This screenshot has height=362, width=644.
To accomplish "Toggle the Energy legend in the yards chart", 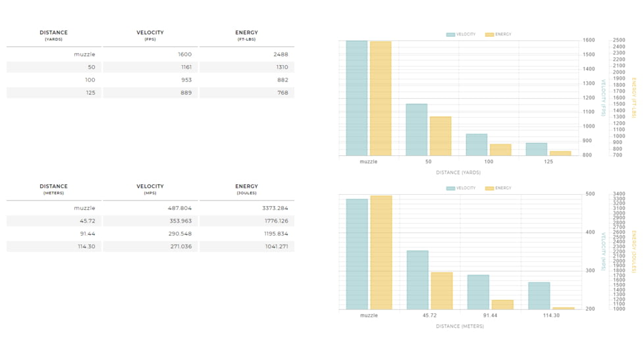I will click(498, 34).
